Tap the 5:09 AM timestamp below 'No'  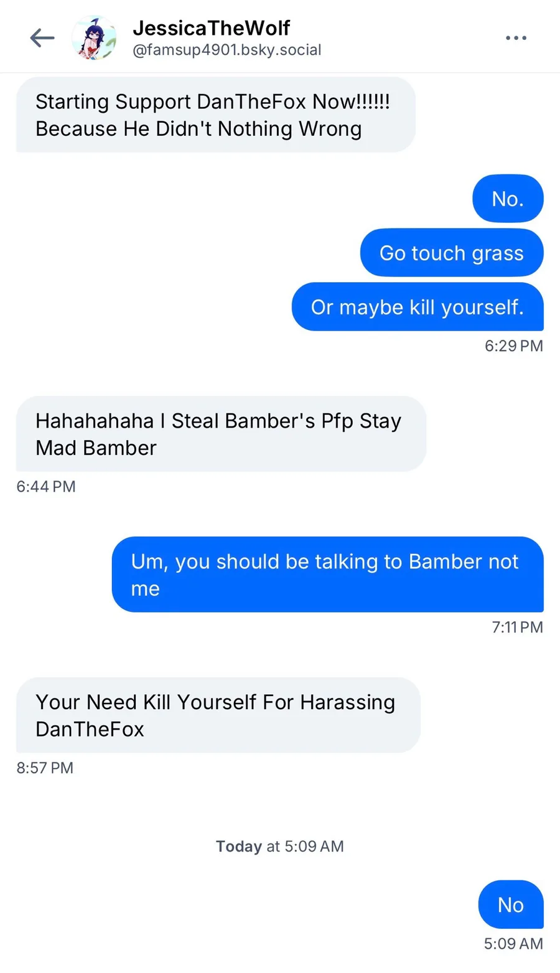pyautogui.click(x=513, y=943)
